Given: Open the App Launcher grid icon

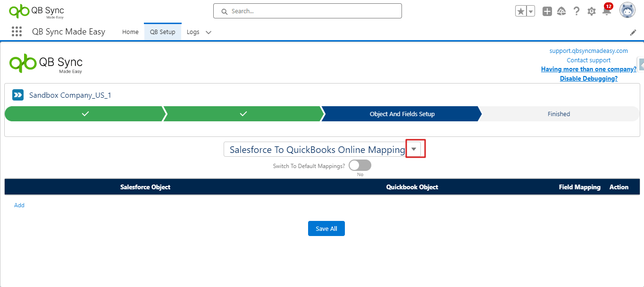Looking at the screenshot, I should coord(17,32).
